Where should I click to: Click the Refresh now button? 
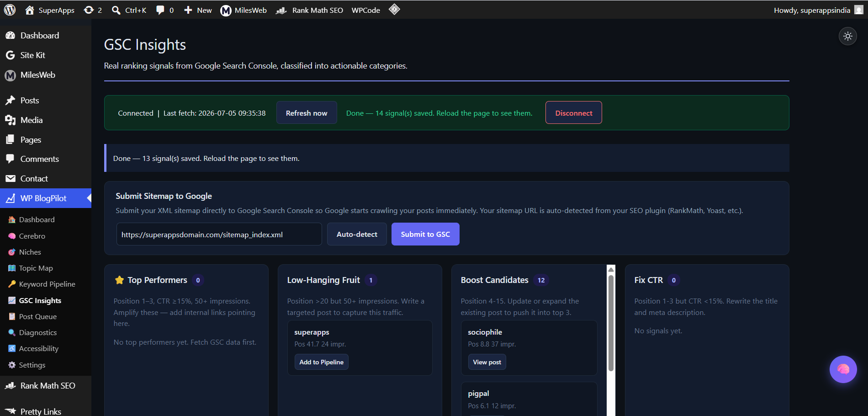click(x=307, y=113)
